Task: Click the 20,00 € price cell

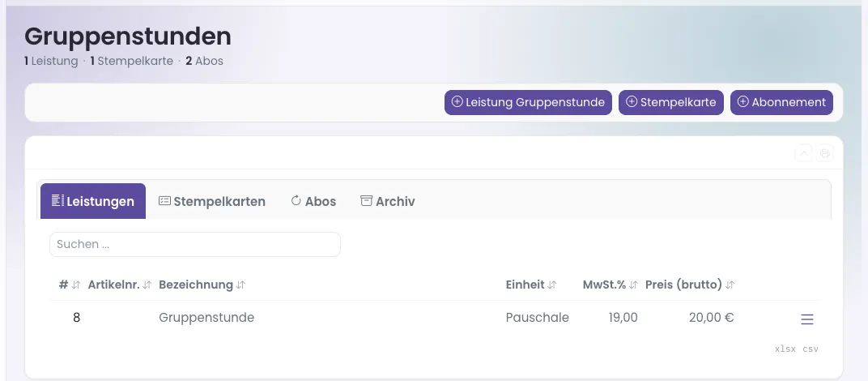Action: coord(712,318)
